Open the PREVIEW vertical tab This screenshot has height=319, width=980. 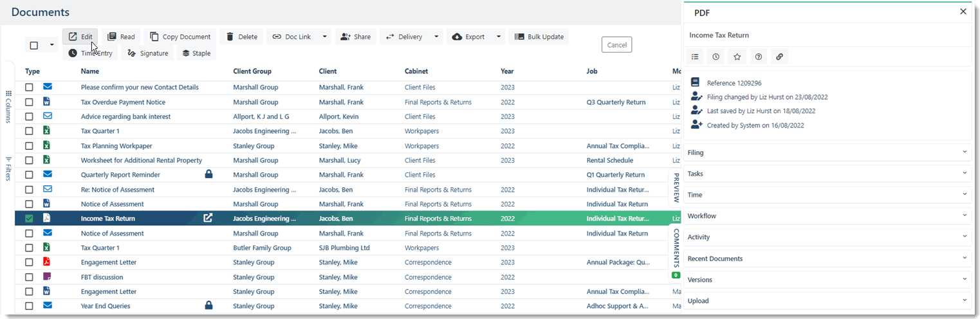coord(676,188)
